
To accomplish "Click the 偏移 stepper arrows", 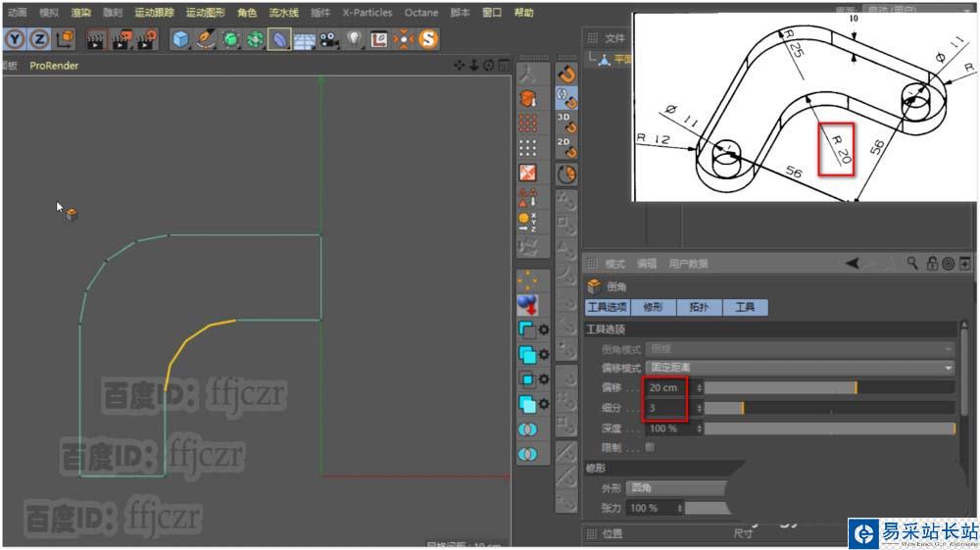I will [700, 388].
